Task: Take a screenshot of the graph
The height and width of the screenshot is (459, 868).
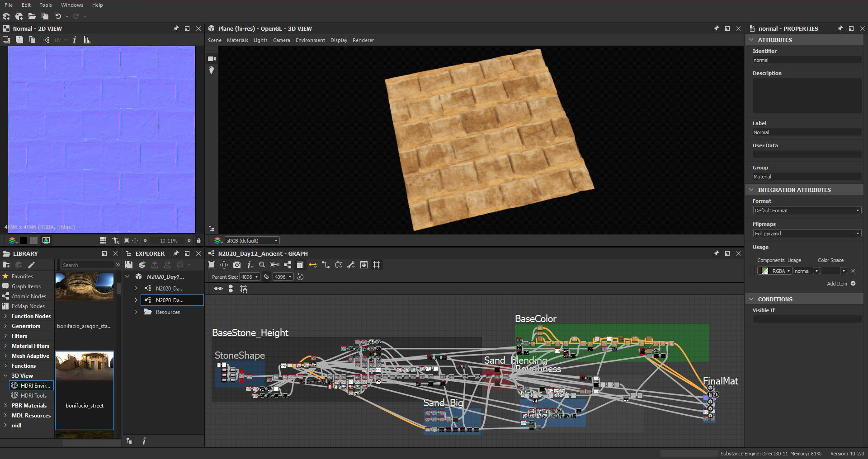Action: [x=237, y=265]
